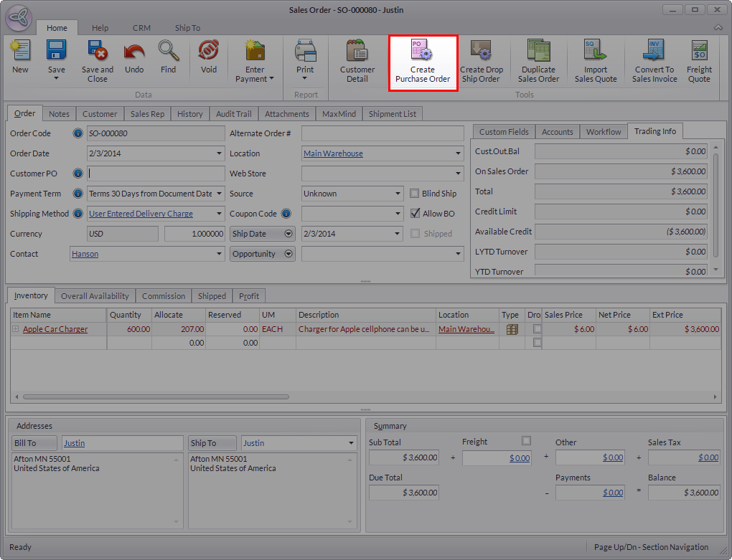Click into the Customer PO field

coord(156,174)
